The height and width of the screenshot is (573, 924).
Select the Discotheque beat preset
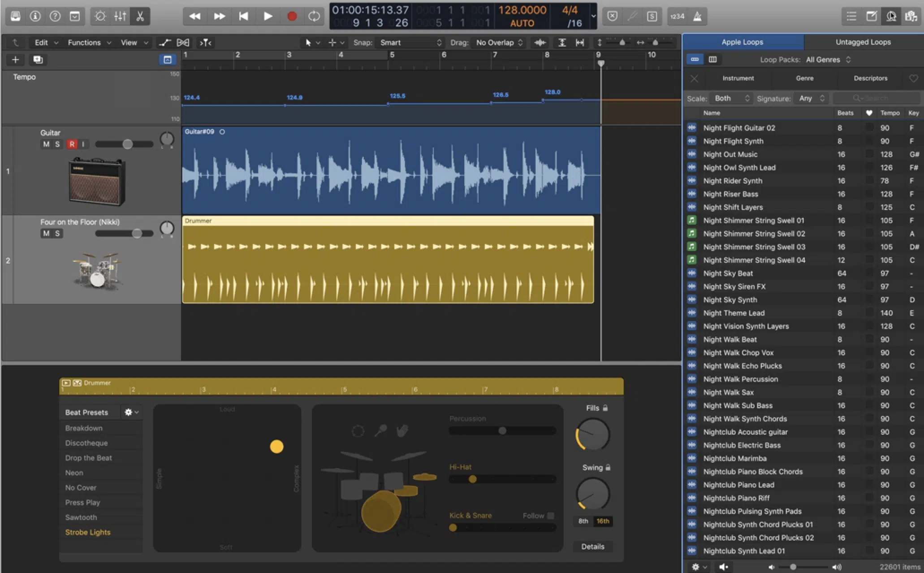click(x=86, y=443)
